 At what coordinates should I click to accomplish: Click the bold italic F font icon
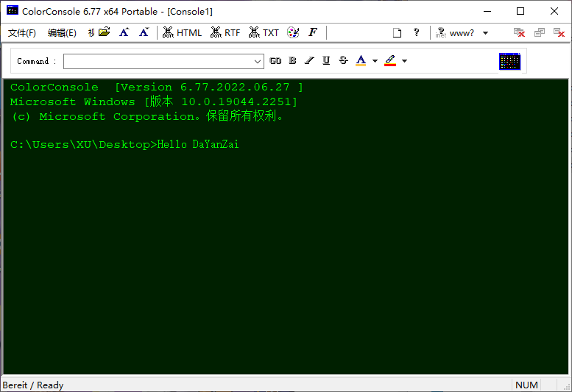coord(313,32)
